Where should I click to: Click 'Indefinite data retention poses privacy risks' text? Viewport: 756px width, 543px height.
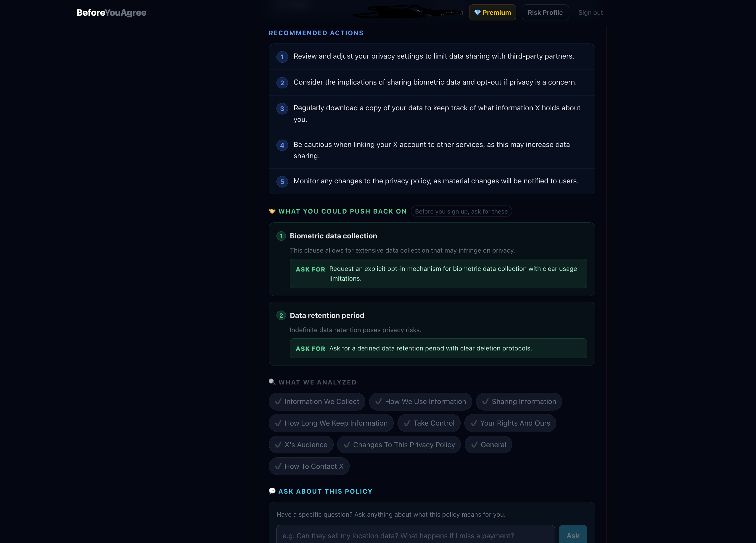pos(355,330)
